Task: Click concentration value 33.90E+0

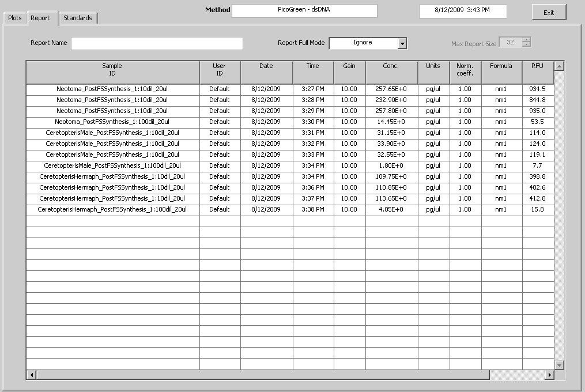Action: [391, 144]
